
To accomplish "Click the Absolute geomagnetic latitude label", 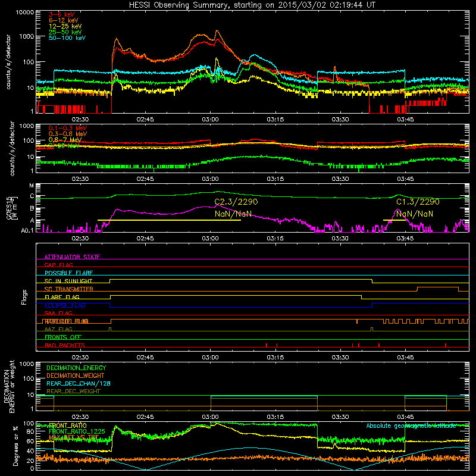I will tap(411, 426).
